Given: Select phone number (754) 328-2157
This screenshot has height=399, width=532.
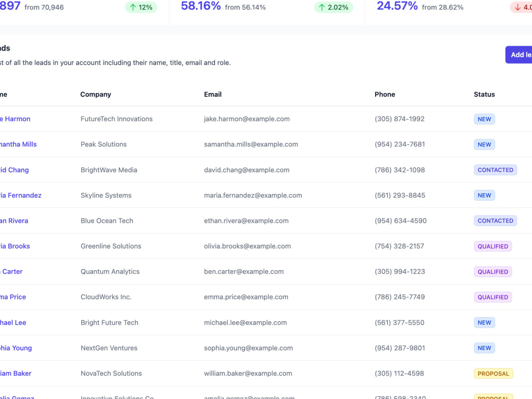Looking at the screenshot, I should pos(400,246).
